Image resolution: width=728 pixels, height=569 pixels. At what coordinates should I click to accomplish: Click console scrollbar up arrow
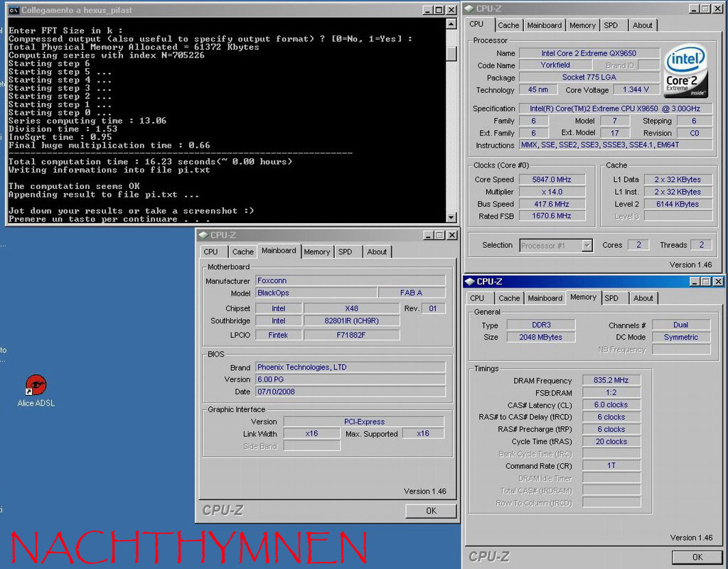tap(451, 23)
